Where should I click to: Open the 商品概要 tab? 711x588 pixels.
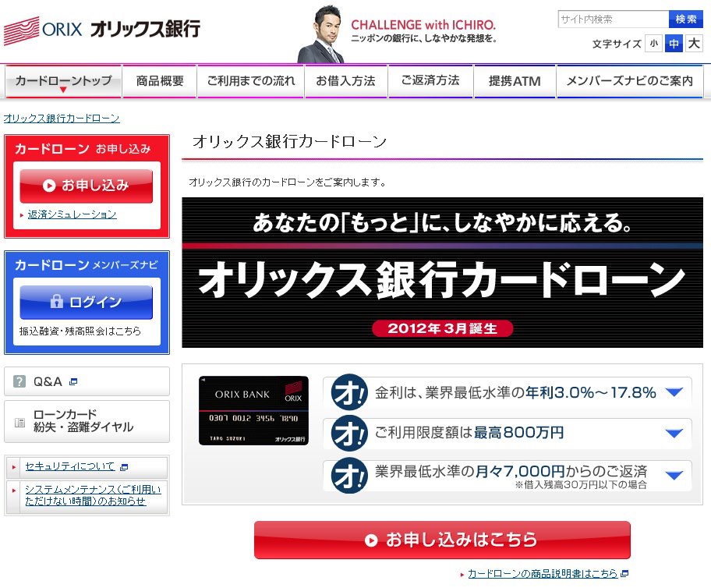pos(160,81)
